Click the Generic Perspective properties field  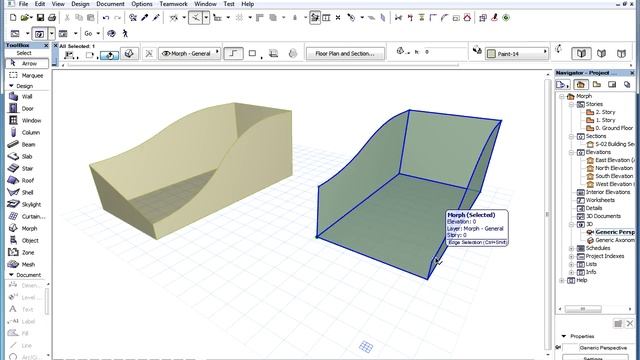603,348
